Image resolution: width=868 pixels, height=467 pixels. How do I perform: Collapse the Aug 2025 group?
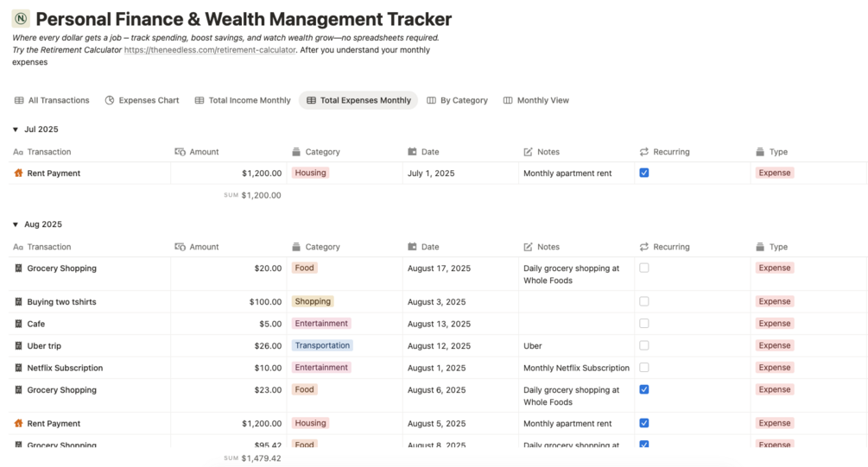(x=16, y=224)
